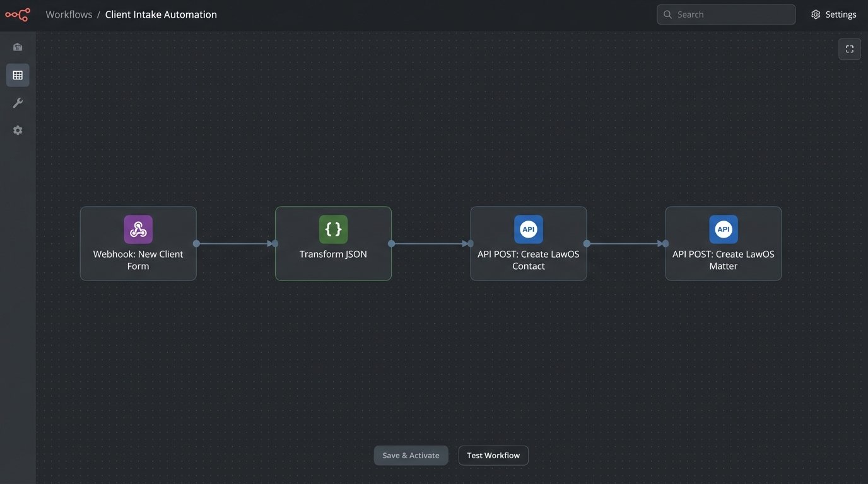Open the home panel in the left sidebar
868x484 pixels.
tap(17, 46)
